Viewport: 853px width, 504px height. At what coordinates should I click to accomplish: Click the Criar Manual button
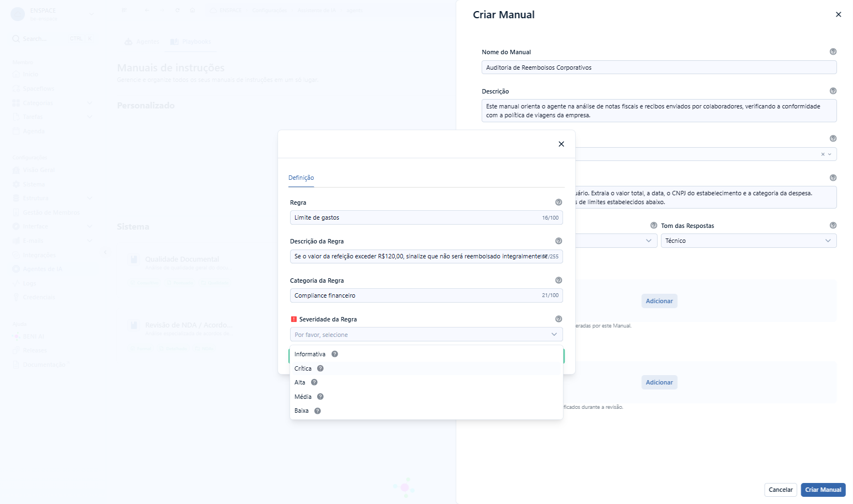823,490
